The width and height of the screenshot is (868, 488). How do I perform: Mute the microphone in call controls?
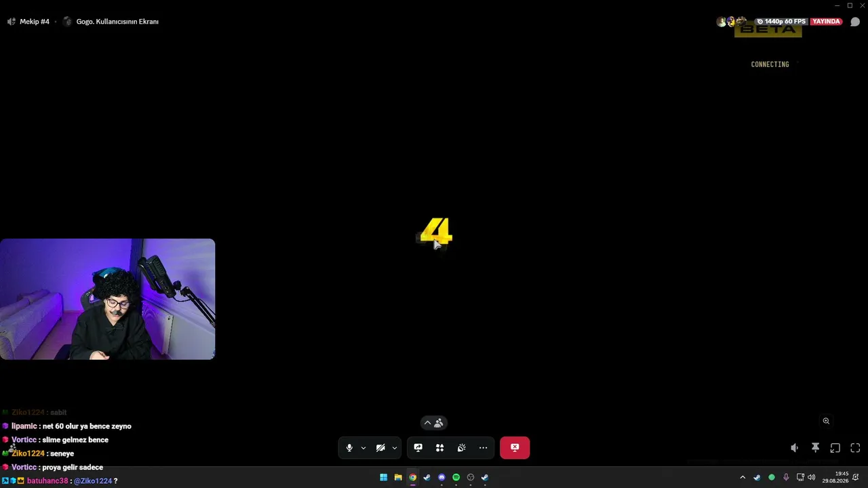pos(349,448)
